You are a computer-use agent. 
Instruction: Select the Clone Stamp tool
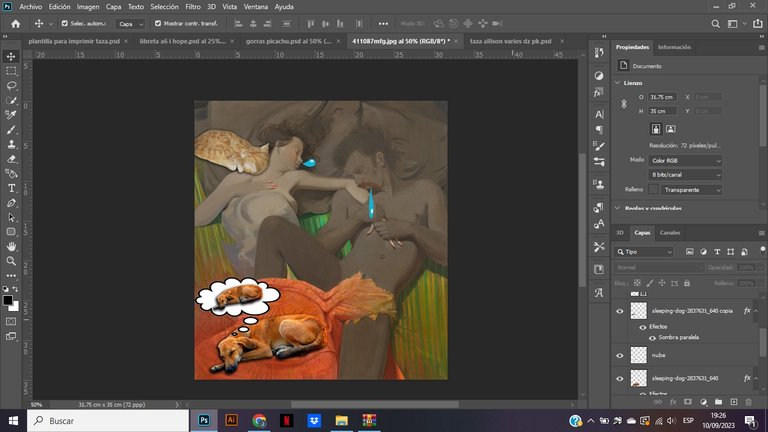[x=11, y=144]
